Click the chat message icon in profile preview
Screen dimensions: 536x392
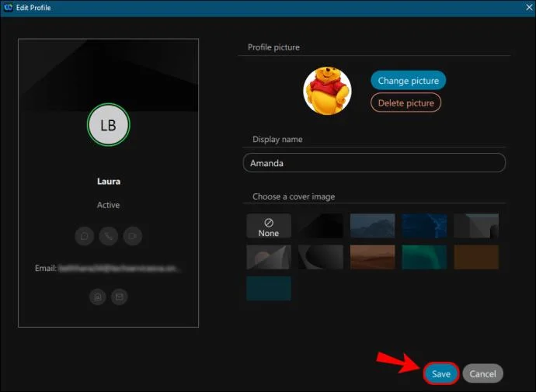85,236
